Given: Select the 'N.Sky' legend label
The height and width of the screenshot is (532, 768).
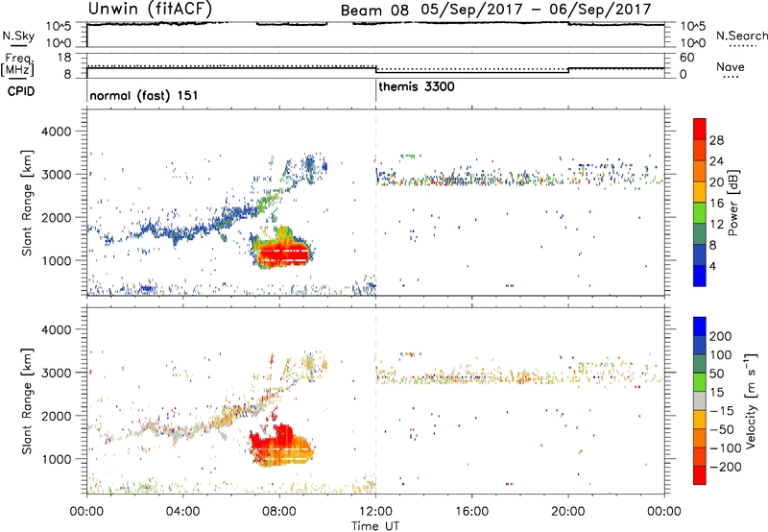Looking at the screenshot, I should 18,36.
